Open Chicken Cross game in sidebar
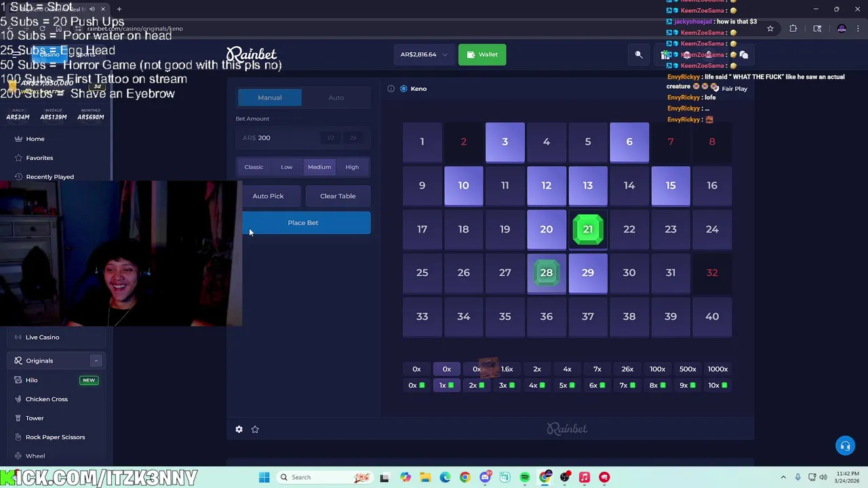Image resolution: width=868 pixels, height=488 pixels. (47, 399)
